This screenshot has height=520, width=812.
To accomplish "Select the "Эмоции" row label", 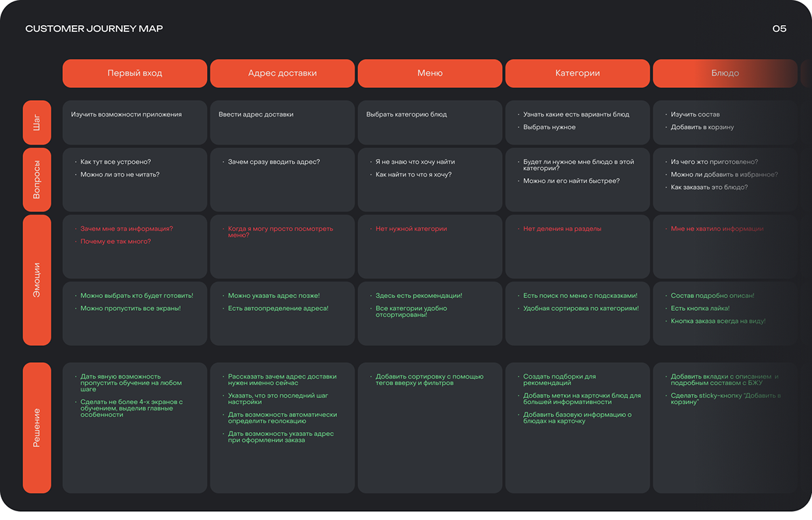I will pos(37,280).
